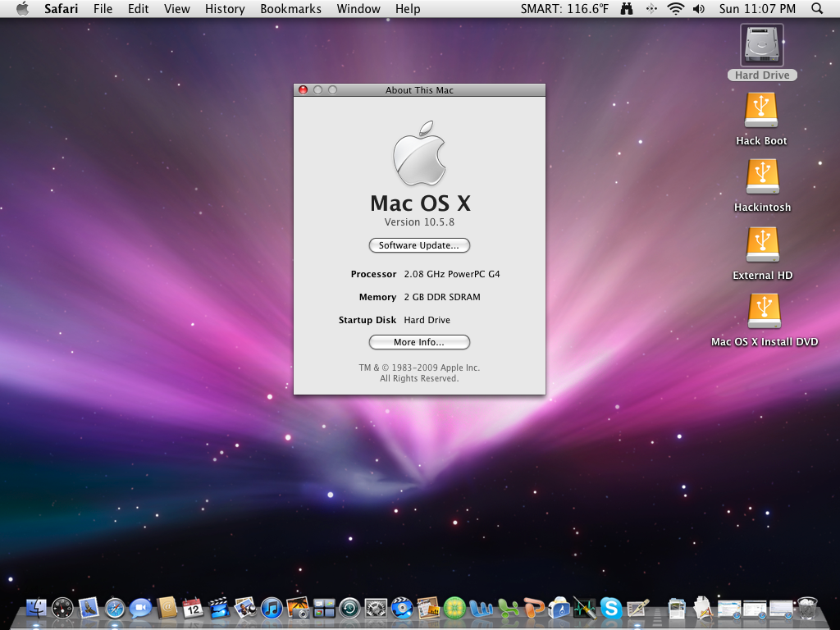Open the History menu
The width and height of the screenshot is (840, 630).
click(x=225, y=8)
